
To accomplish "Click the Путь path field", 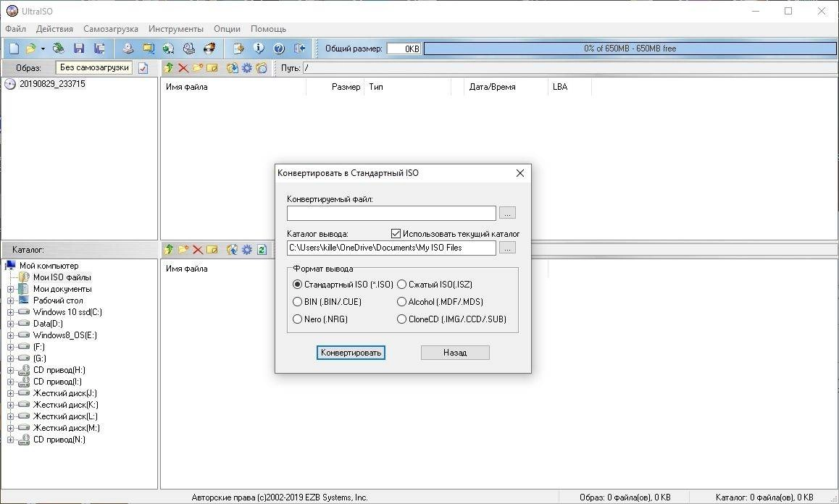I will point(570,68).
